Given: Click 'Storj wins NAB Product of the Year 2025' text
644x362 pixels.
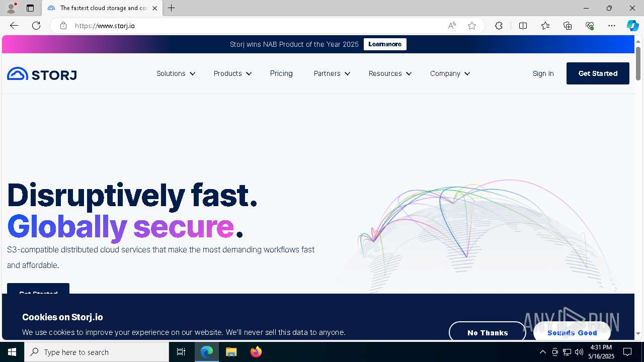Looking at the screenshot, I should click(x=294, y=44).
